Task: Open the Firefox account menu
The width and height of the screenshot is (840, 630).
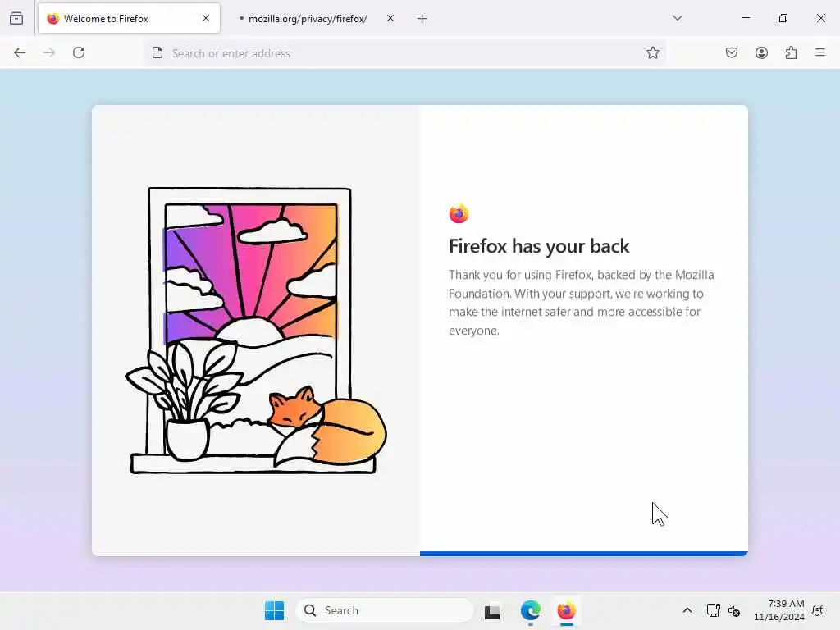Action: (761, 52)
